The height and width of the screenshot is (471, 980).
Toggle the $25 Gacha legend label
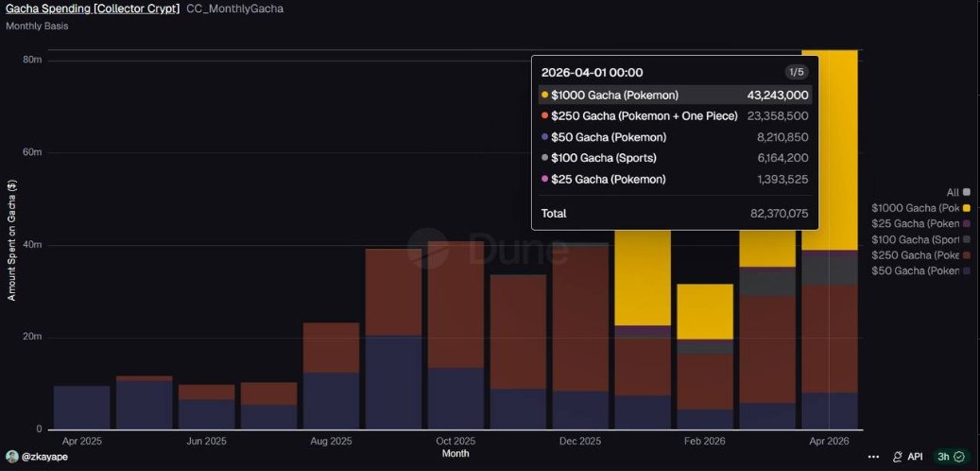coord(915,223)
